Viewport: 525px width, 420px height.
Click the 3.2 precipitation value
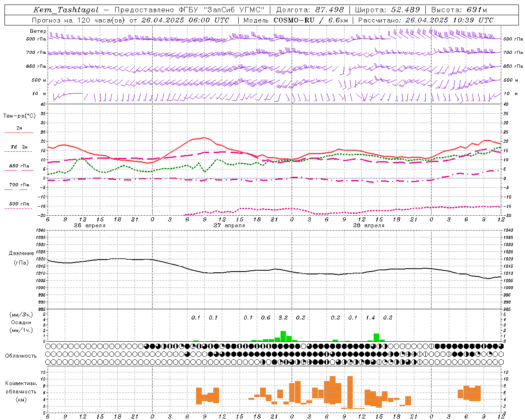[x=283, y=317]
